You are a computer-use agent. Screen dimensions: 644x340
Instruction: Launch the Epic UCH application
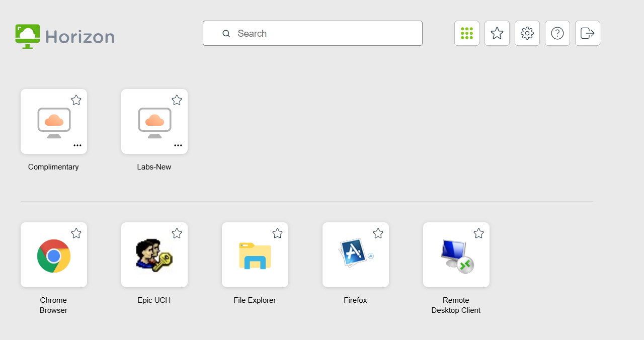point(154,255)
